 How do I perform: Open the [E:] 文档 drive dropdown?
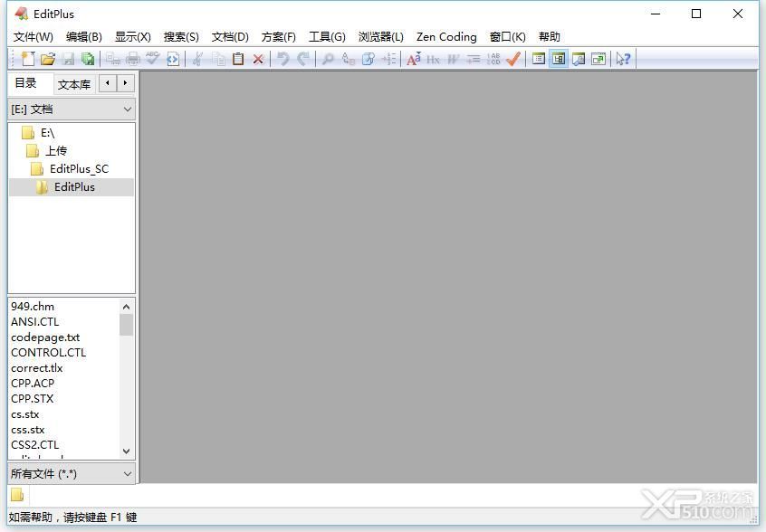[x=72, y=109]
